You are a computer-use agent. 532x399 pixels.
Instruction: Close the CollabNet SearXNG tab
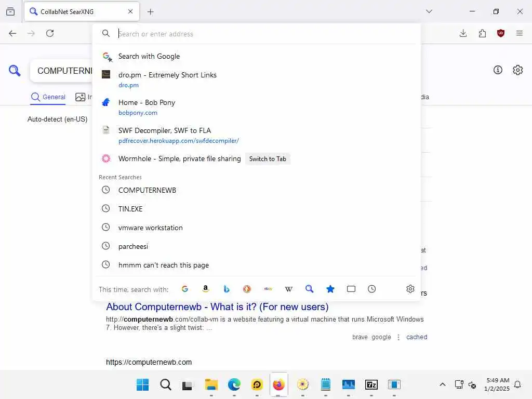(x=130, y=11)
